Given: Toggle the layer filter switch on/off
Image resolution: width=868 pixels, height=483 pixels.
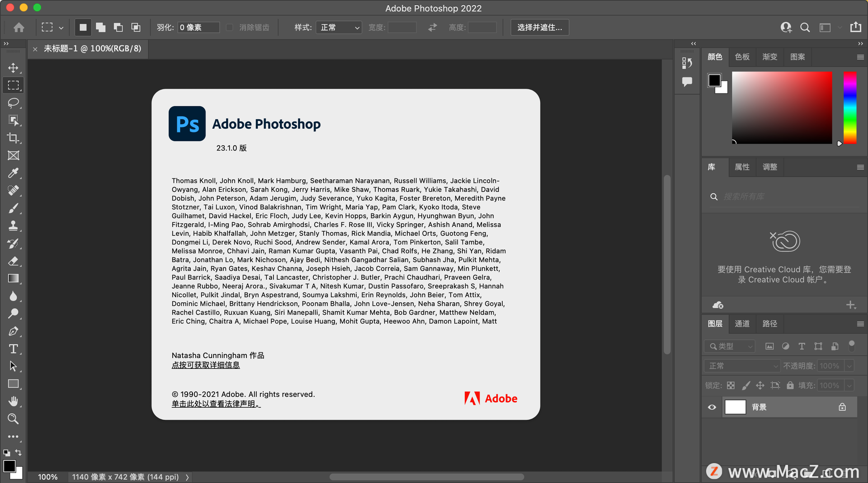Looking at the screenshot, I should point(852,346).
